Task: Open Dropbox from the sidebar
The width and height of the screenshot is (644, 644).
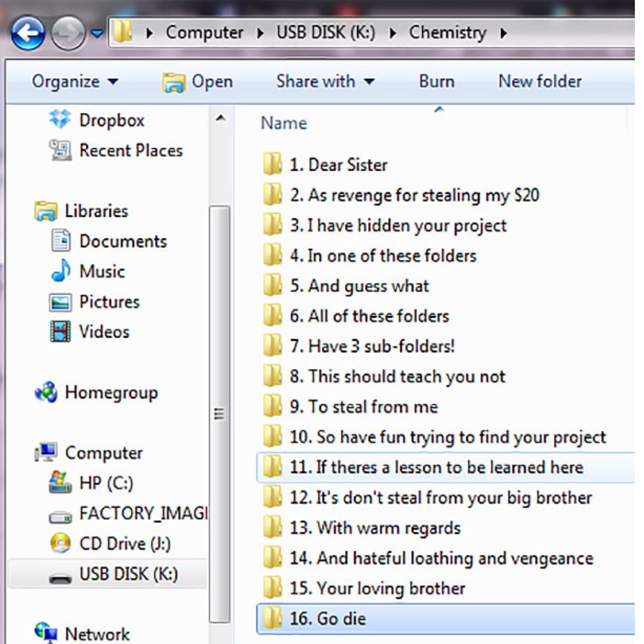Action: pos(112,120)
